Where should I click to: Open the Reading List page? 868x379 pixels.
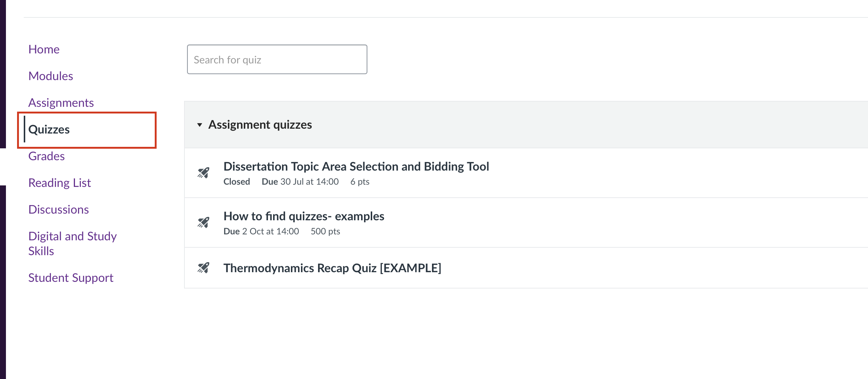pyautogui.click(x=60, y=183)
